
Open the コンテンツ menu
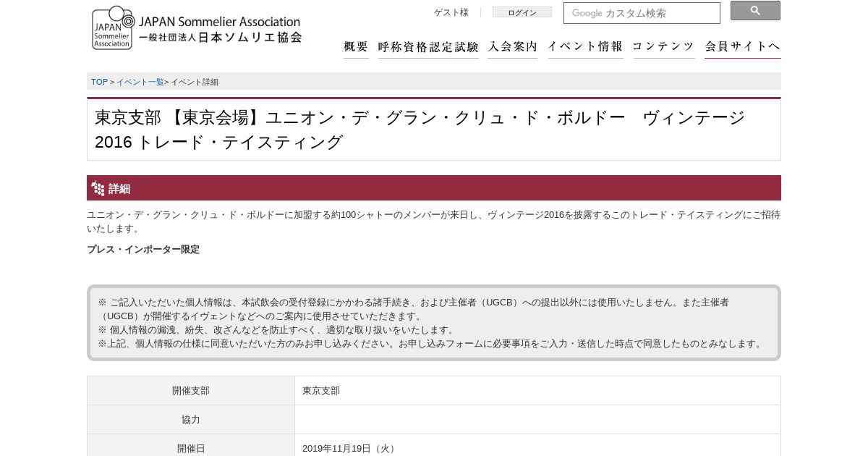point(663,46)
